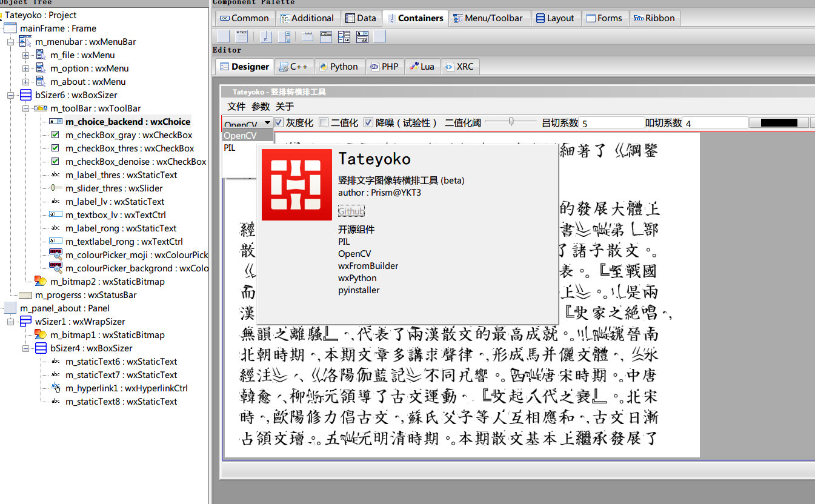This screenshot has height=504, width=815.
Task: Expand the m_about wxMenu tree item
Action: (x=25, y=81)
